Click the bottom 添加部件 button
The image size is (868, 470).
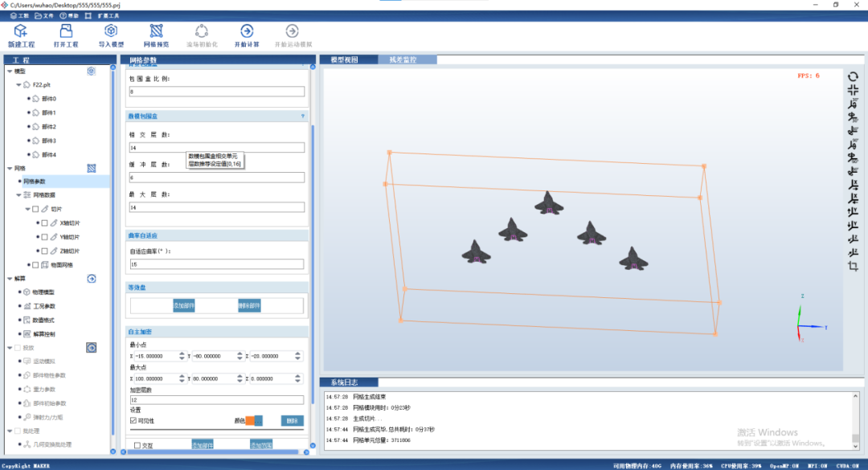point(202,445)
